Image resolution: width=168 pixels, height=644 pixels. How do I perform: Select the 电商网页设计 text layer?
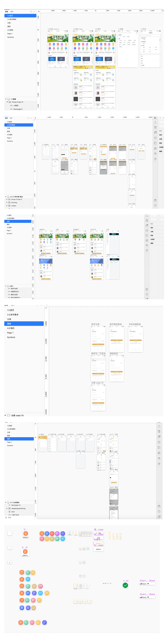(x=15, y=292)
